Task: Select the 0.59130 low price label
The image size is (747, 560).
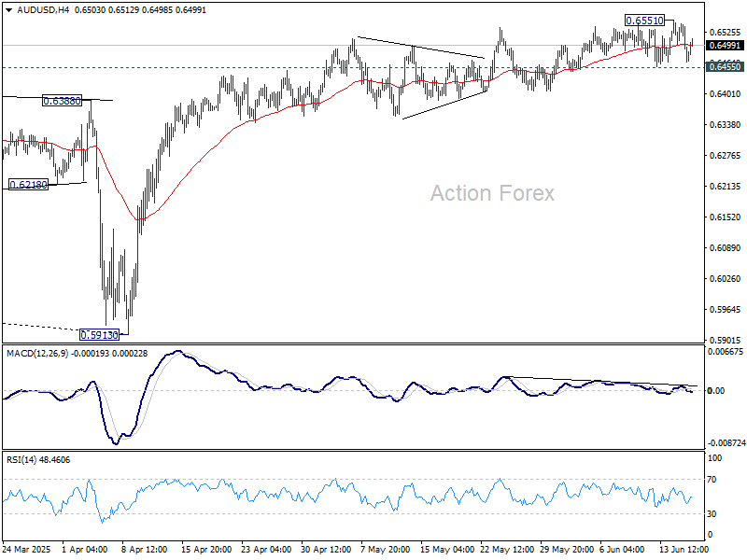Action: (99, 335)
